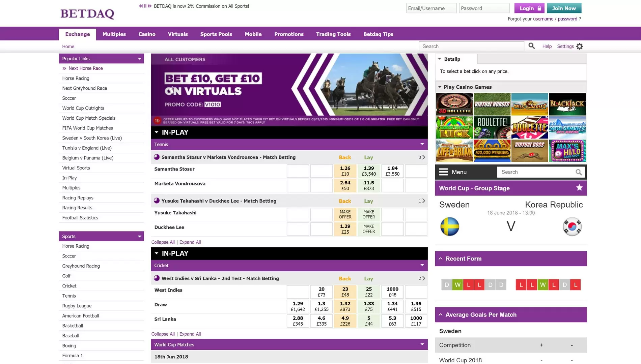Viewport: 641px width, 364px height.
Task: Back Sri Lanka at 4.9
Action: pos(345,321)
